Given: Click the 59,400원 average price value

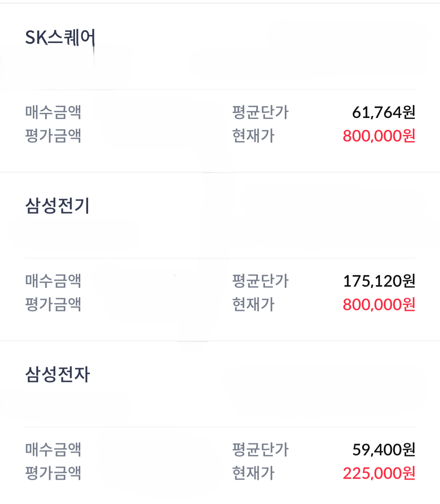Looking at the screenshot, I should coord(384,449).
